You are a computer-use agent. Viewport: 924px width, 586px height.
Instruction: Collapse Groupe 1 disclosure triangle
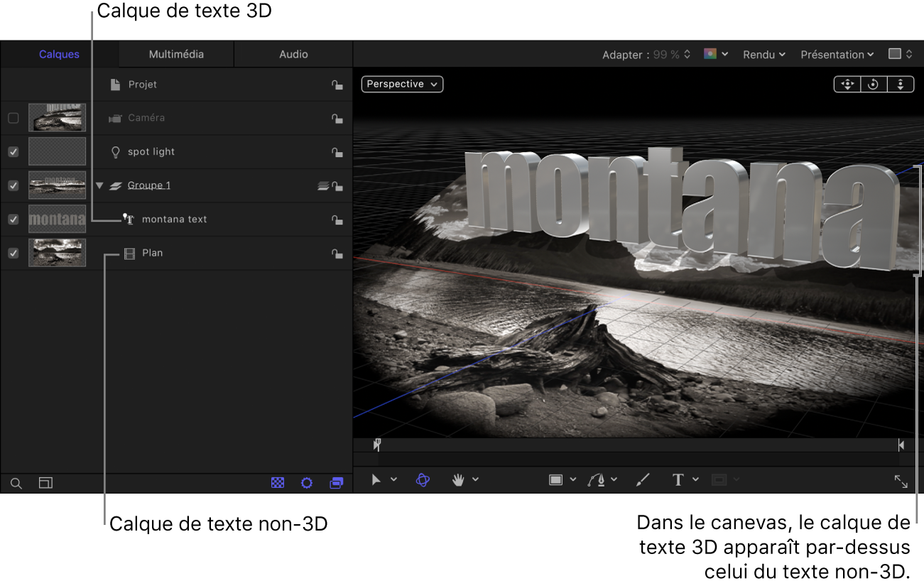point(99,185)
